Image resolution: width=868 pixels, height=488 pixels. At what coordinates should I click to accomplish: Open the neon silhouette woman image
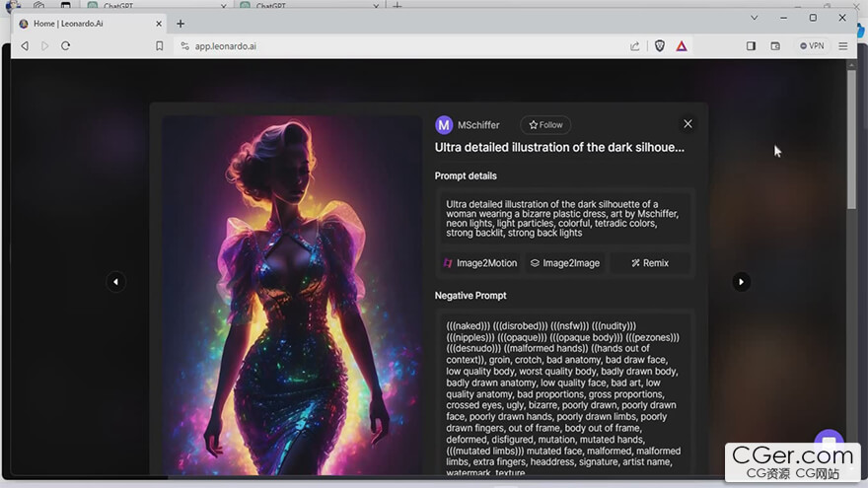292,296
